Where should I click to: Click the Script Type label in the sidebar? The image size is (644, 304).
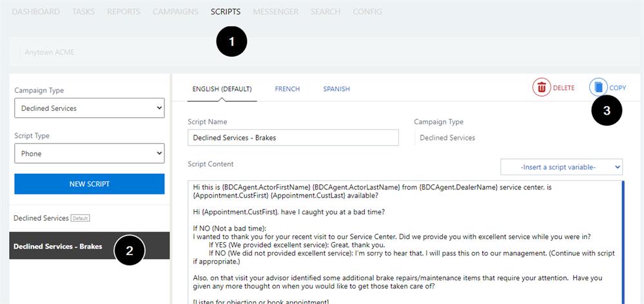32,135
